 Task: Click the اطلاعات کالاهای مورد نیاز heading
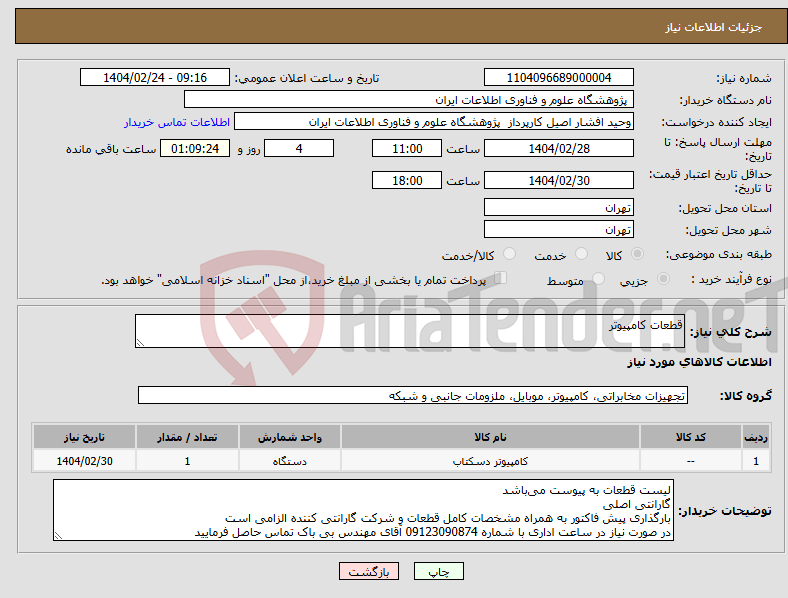click(x=699, y=362)
